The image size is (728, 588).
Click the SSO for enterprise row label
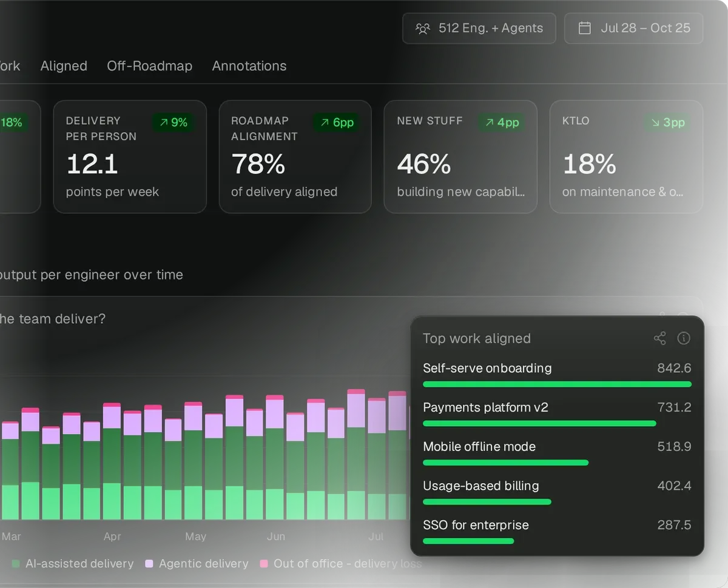click(x=476, y=525)
